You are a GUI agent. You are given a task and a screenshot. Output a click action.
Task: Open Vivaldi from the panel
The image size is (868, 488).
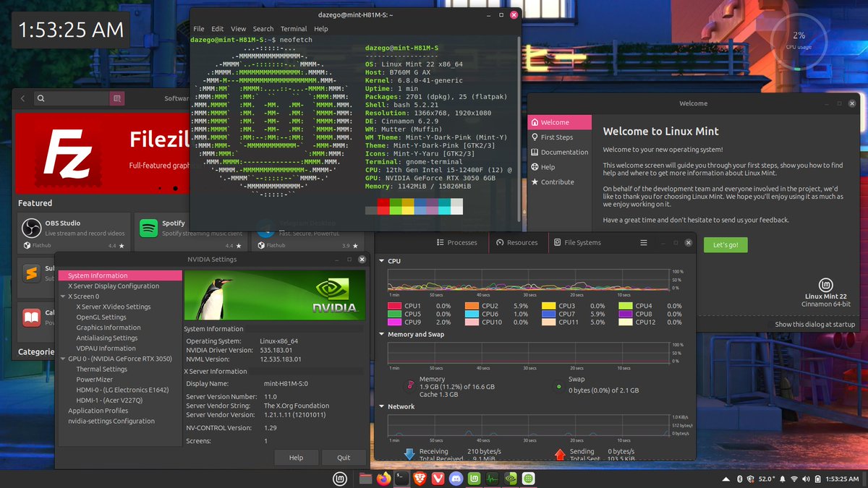[x=438, y=479]
